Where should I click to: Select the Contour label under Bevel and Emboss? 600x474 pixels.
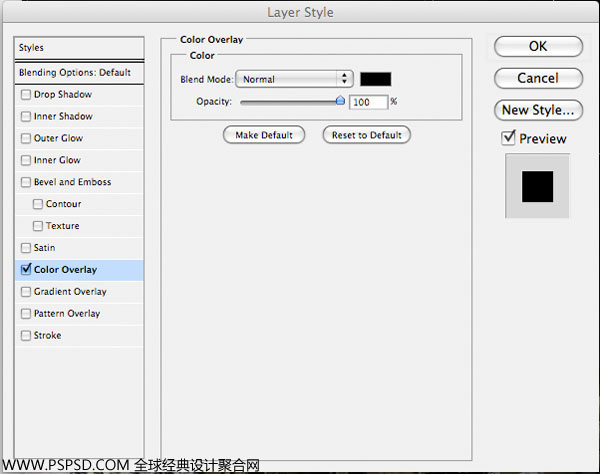(64, 204)
